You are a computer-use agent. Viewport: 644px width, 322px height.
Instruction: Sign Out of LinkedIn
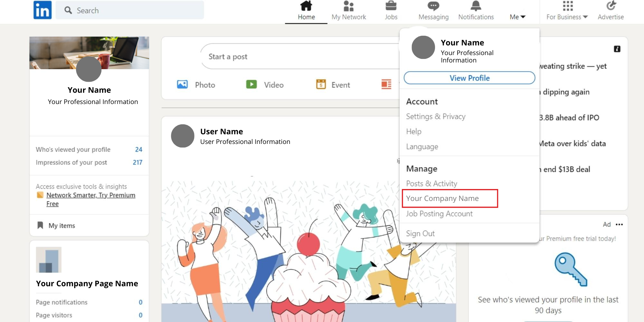[x=420, y=233]
